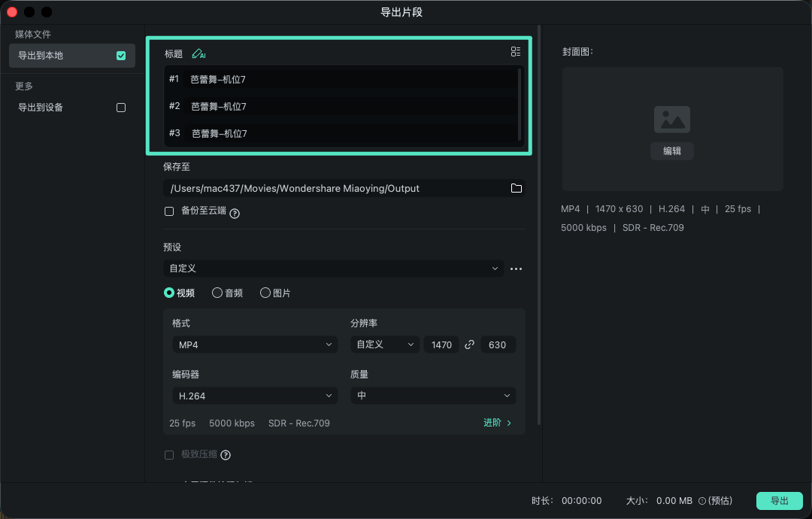The image size is (812, 519).
Task: Click the 5000 kbps text in settings box
Action: point(232,423)
